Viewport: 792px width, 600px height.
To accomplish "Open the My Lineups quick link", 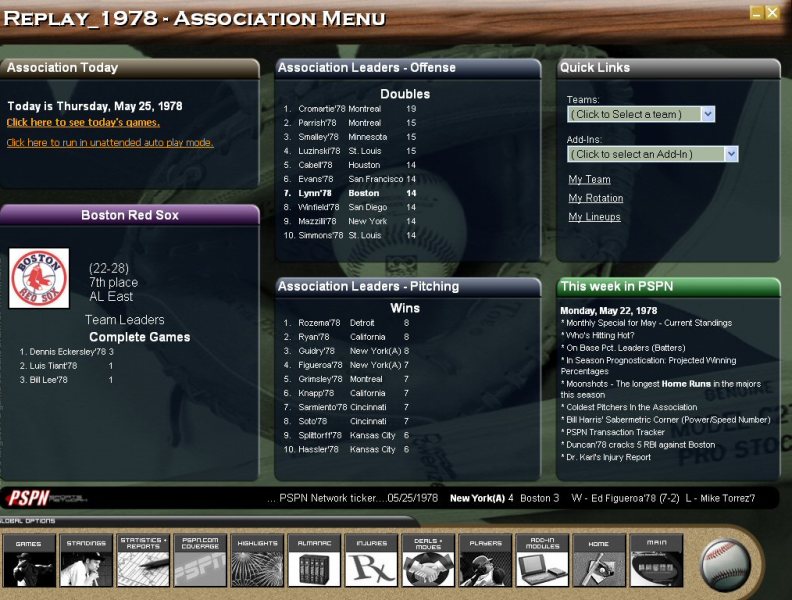I will [594, 217].
